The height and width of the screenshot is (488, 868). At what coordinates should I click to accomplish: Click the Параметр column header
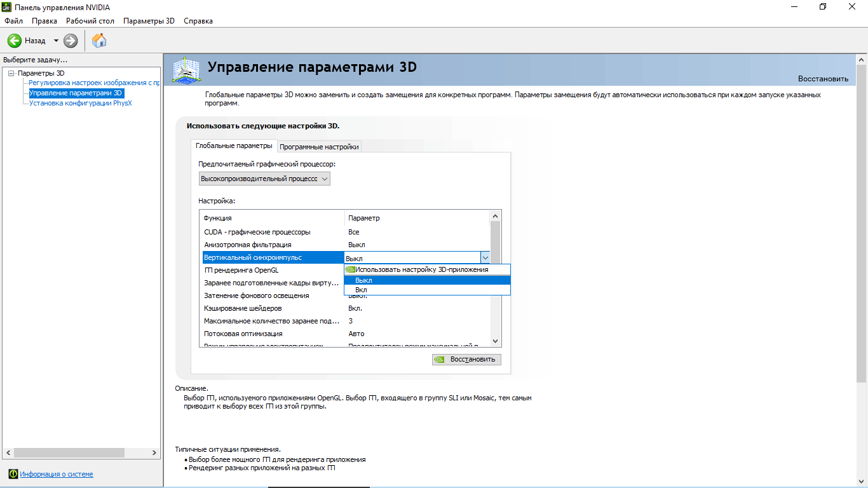417,218
